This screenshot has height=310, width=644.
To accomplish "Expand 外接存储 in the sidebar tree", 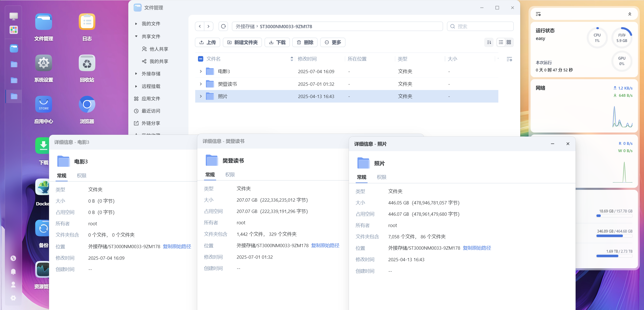I will [136, 74].
